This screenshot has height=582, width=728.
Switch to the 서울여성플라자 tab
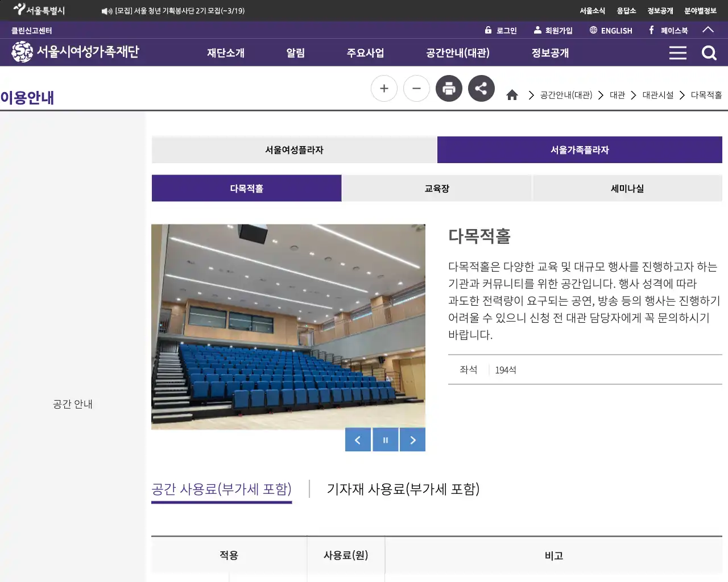click(293, 149)
